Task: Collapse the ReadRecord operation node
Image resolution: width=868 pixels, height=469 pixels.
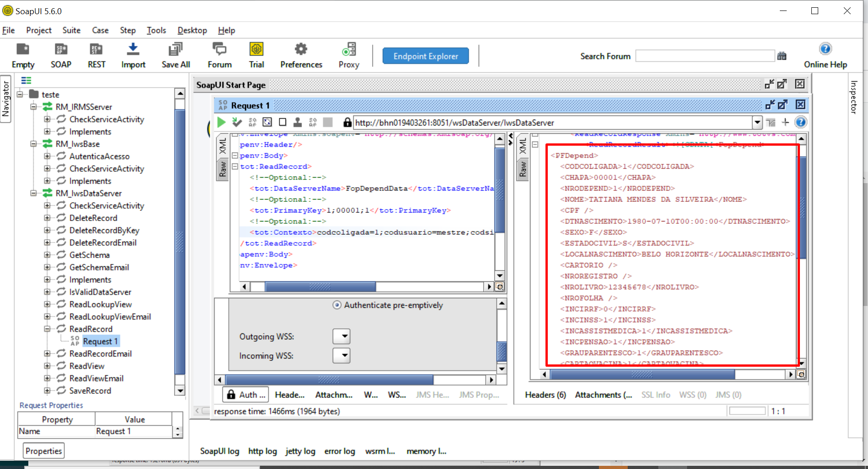Action: [x=47, y=329]
